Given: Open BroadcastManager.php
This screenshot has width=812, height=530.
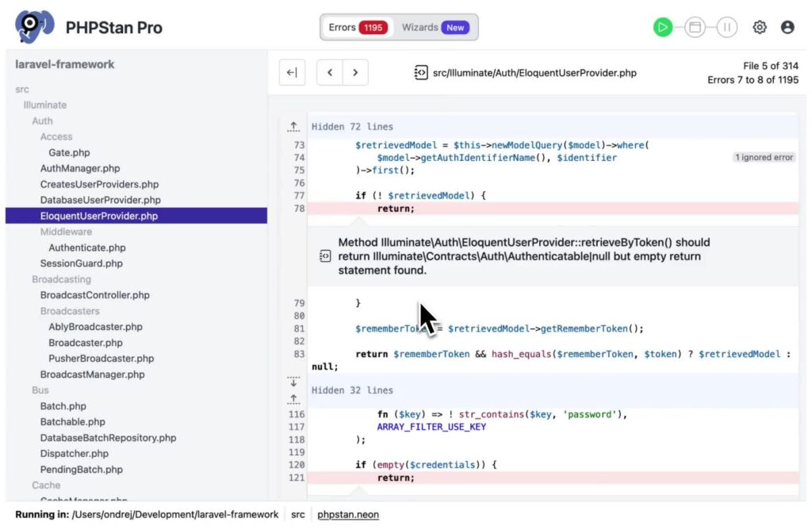Looking at the screenshot, I should click(93, 374).
